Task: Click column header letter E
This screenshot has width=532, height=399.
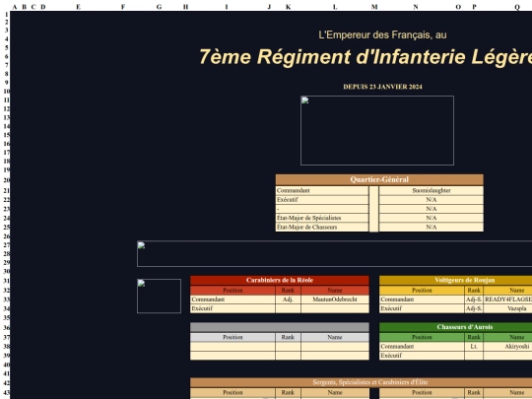Action: [x=79, y=7]
